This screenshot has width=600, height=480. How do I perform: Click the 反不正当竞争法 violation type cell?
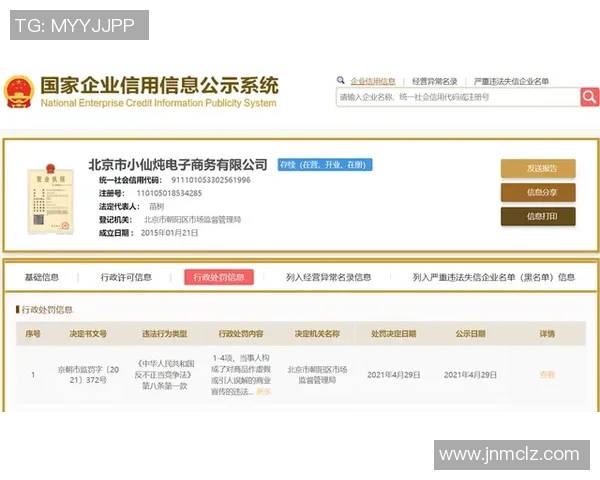165,375
